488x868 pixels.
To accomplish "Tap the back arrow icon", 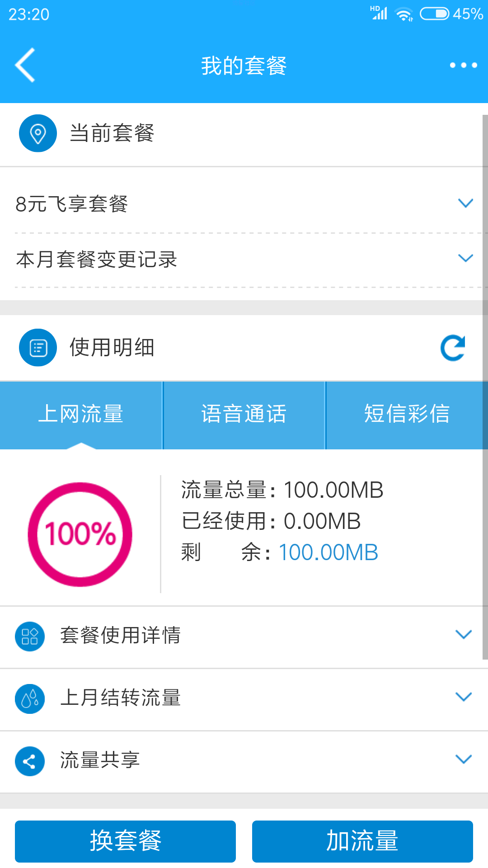I will pos(25,65).
